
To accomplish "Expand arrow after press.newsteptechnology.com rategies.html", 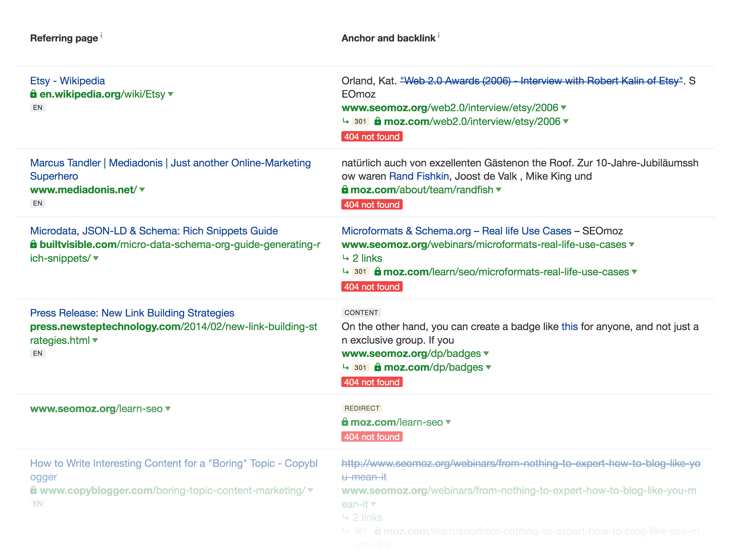I will point(95,340).
